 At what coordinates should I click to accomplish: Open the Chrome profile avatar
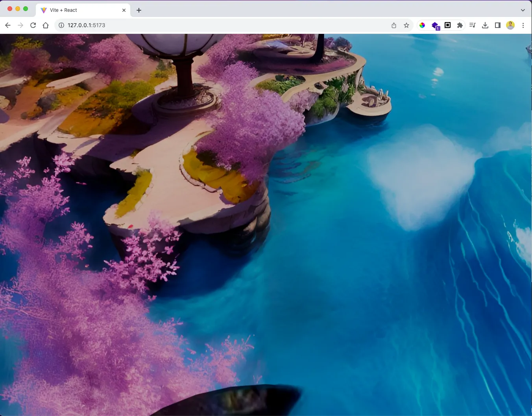tap(510, 25)
